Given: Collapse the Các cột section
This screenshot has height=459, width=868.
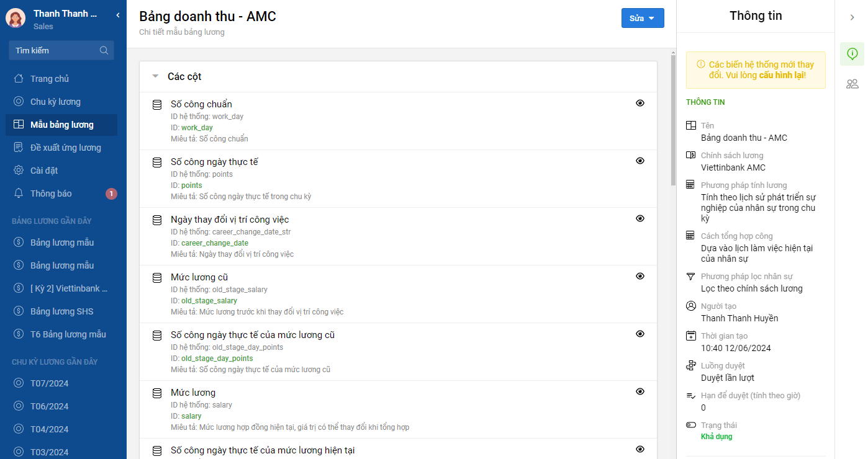Looking at the screenshot, I should point(155,77).
